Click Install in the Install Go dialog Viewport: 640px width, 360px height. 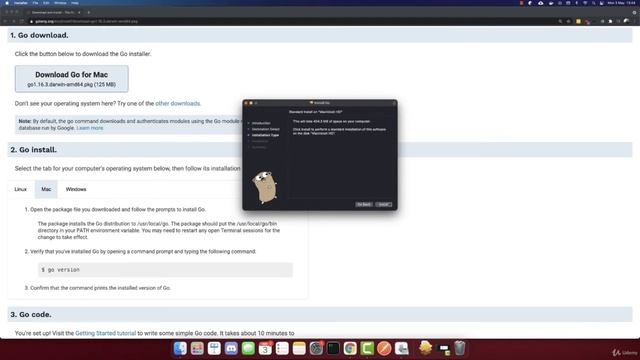384,204
